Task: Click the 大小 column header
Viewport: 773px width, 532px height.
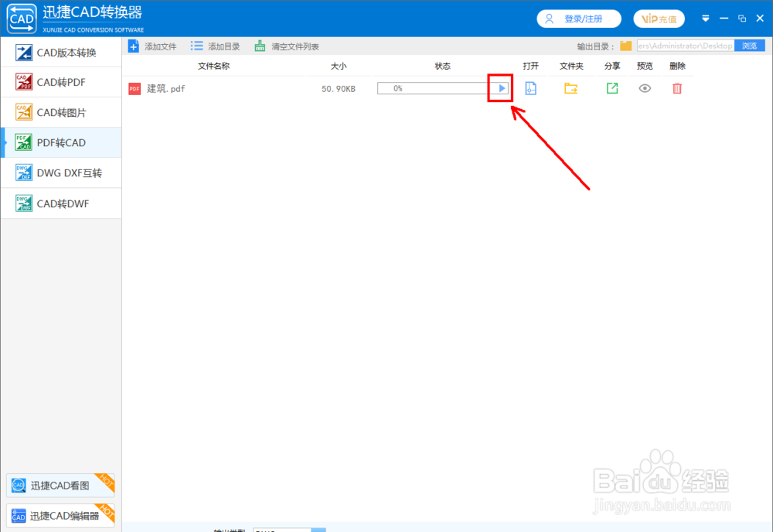Action: pyautogui.click(x=339, y=66)
